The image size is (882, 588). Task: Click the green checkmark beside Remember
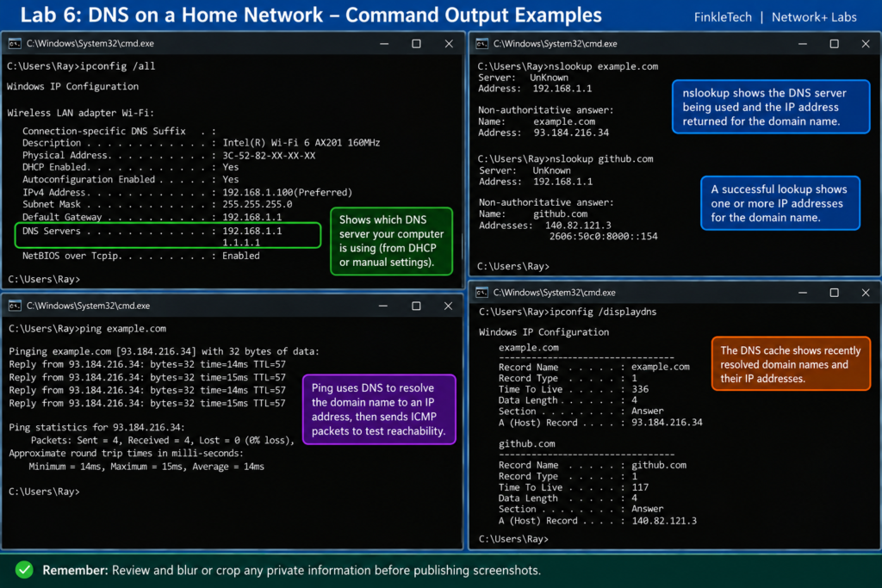click(x=24, y=569)
